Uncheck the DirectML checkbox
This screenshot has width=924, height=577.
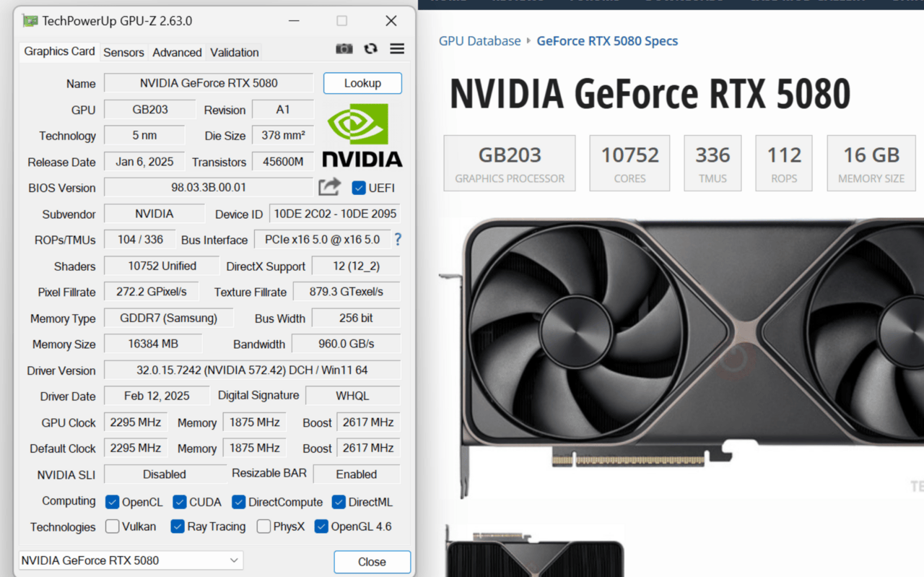tap(339, 501)
